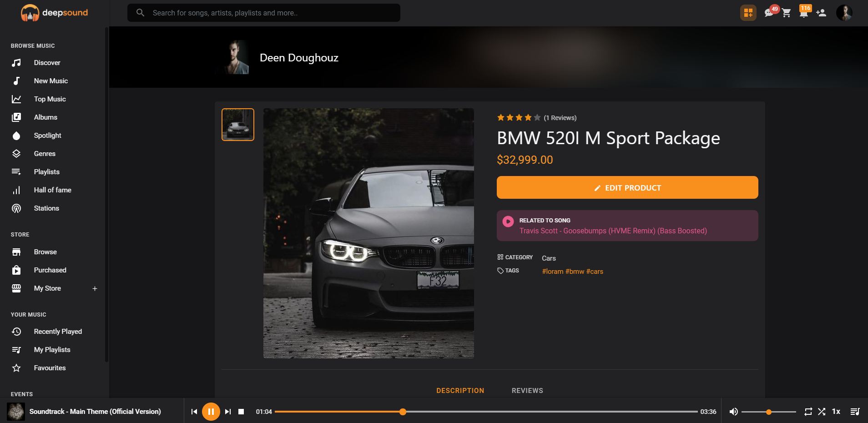Open Top Music charts

(50, 99)
